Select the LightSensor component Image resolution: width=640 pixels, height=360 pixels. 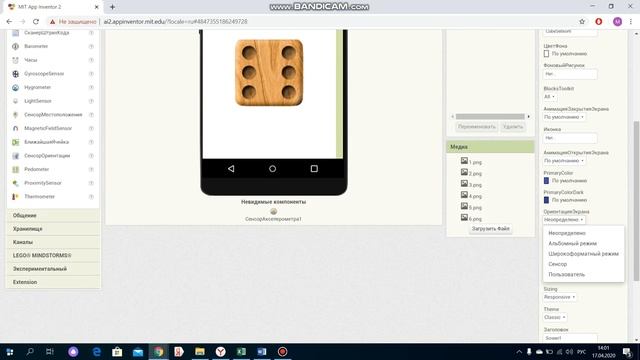pyautogui.click(x=38, y=101)
